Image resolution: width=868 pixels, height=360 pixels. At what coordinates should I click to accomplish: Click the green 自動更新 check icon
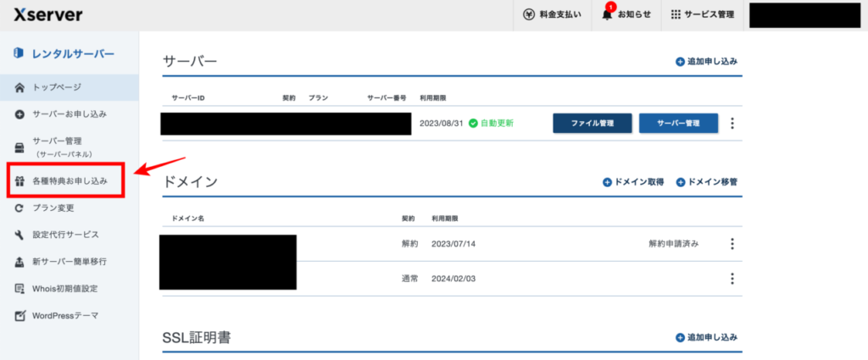point(473,124)
